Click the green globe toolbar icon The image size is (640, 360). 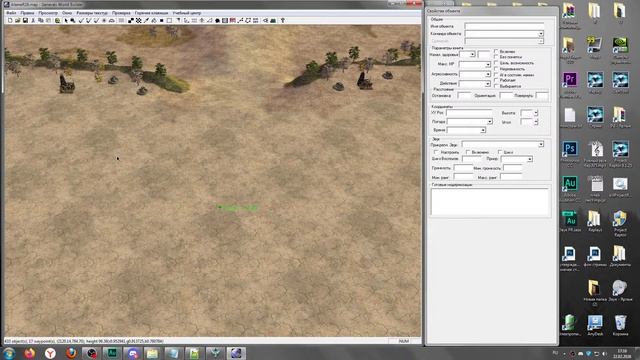pyautogui.click(x=58, y=20)
